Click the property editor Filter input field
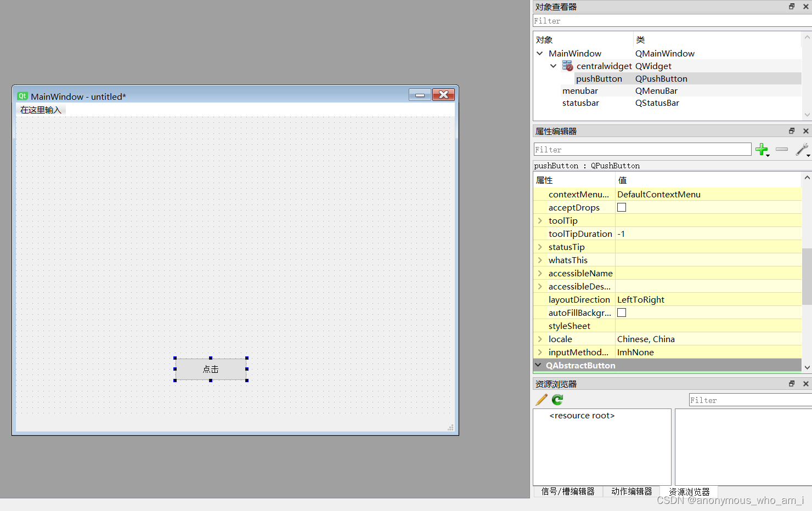Viewport: 812px width, 511px height. click(x=642, y=149)
